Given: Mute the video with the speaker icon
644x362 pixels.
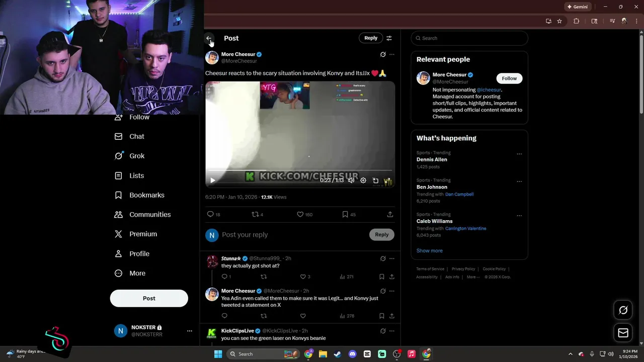Looking at the screenshot, I should coord(351,180).
